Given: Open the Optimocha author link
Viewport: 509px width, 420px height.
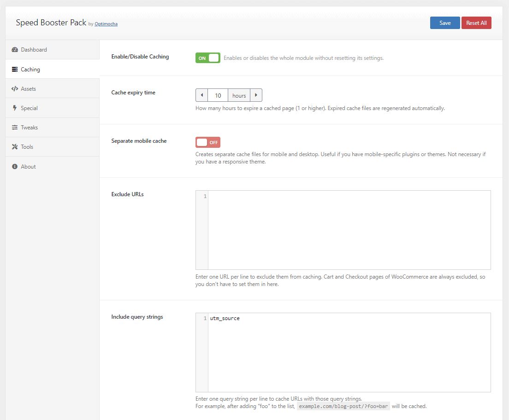Looking at the screenshot, I should pyautogui.click(x=106, y=23).
